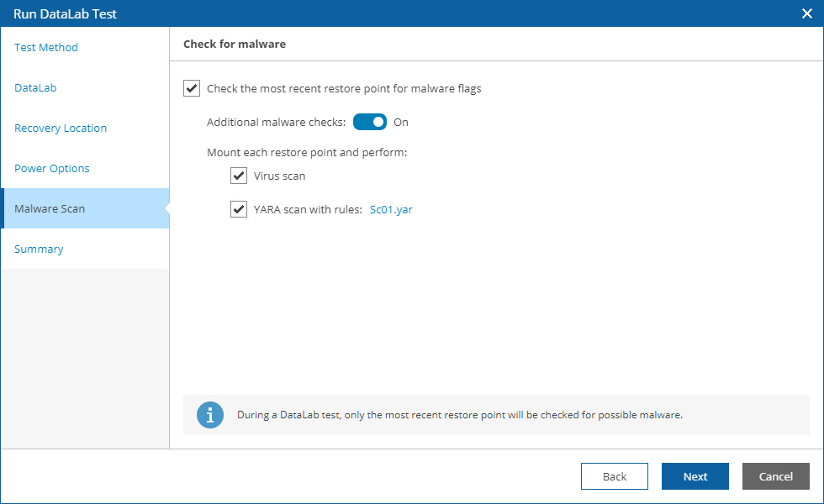Switch to the Test Method step
824x504 pixels.
pos(45,47)
